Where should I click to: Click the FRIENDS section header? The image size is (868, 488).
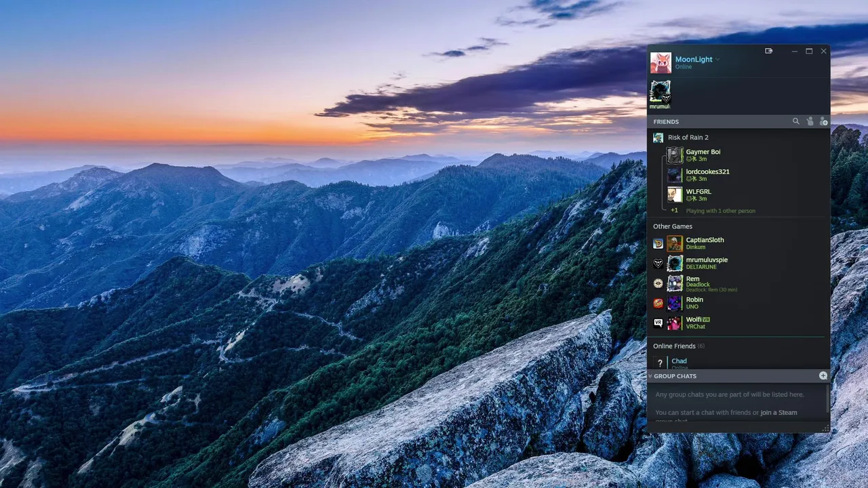click(738, 121)
